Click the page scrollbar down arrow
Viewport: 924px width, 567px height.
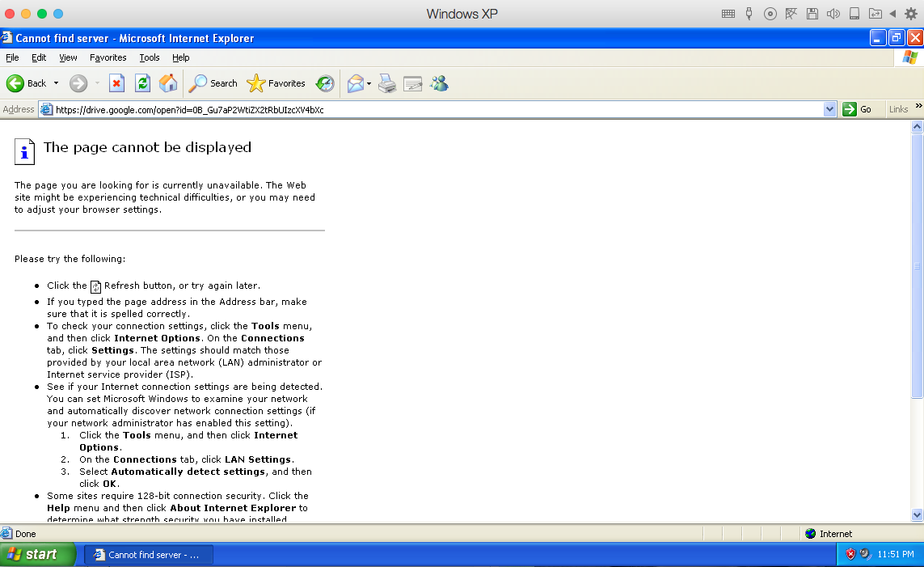[917, 515]
